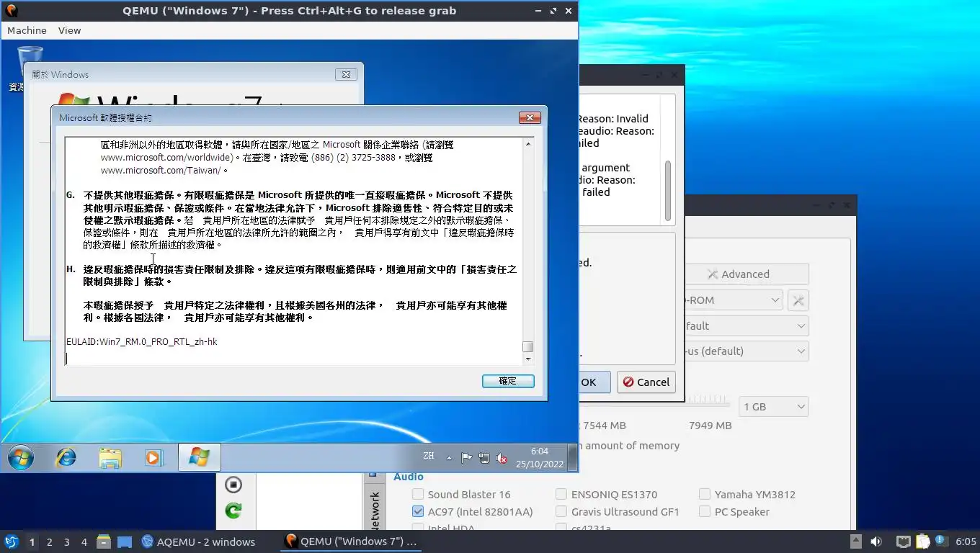Switch to workspace 1 in pager
Viewport: 980px width, 553px height.
[x=32, y=541]
